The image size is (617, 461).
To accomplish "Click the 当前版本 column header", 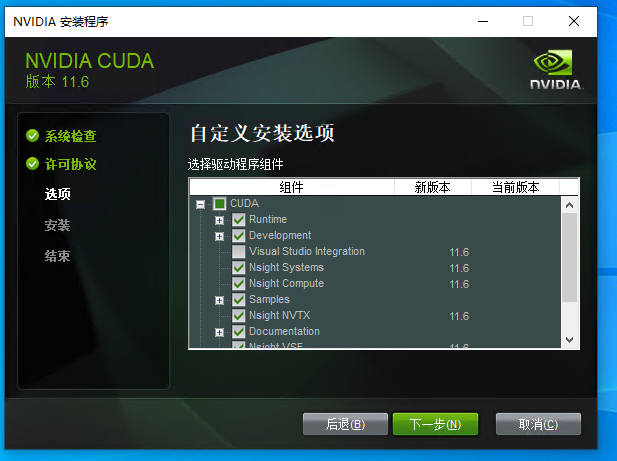I will click(x=515, y=187).
